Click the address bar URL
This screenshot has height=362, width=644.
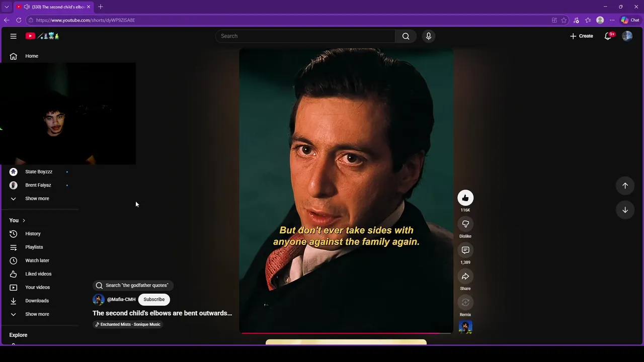86,20
